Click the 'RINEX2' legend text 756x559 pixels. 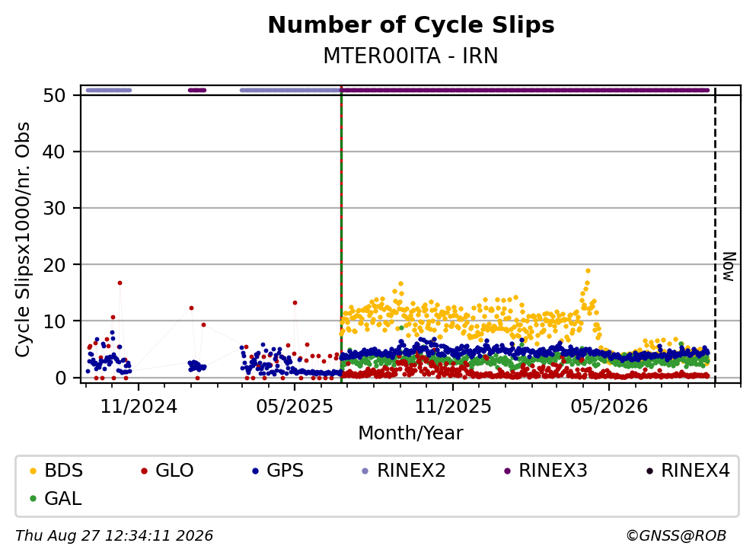click(411, 471)
